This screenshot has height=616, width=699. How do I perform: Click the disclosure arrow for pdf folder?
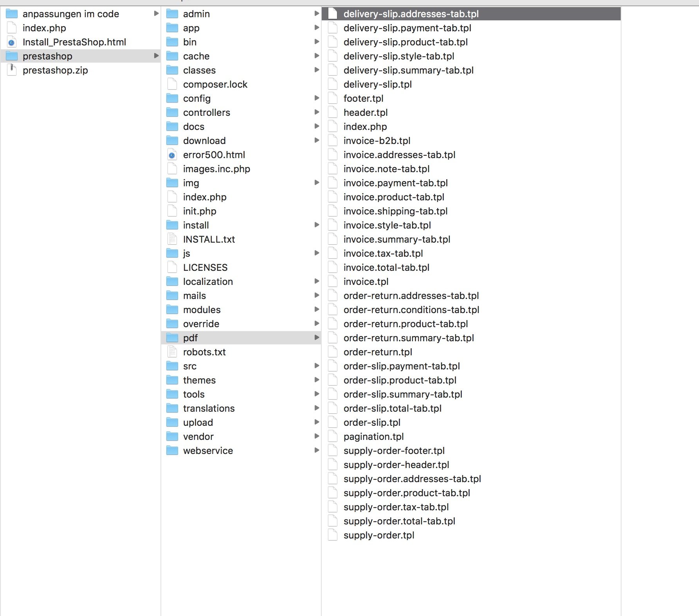pos(317,338)
